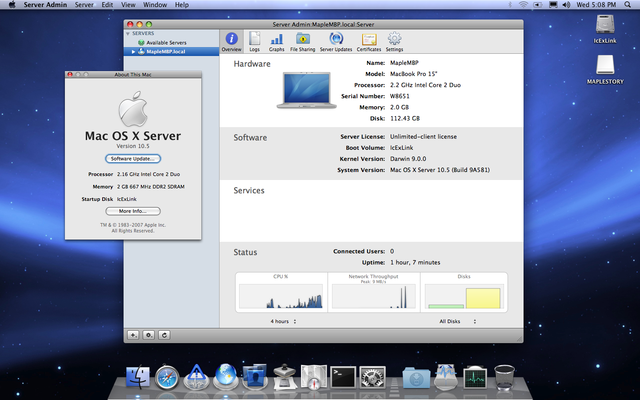This screenshot has width=640, height=400.
Task: Collapse the SERVERS group triangle
Action: (128, 33)
